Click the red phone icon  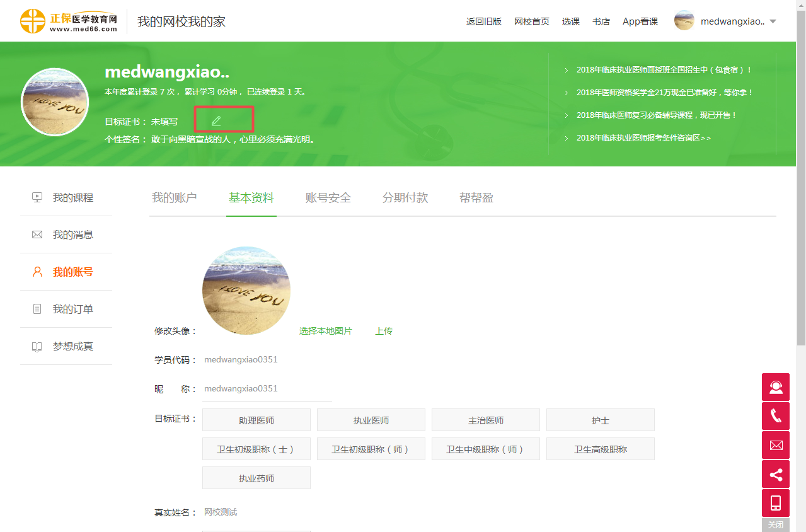[x=776, y=416]
